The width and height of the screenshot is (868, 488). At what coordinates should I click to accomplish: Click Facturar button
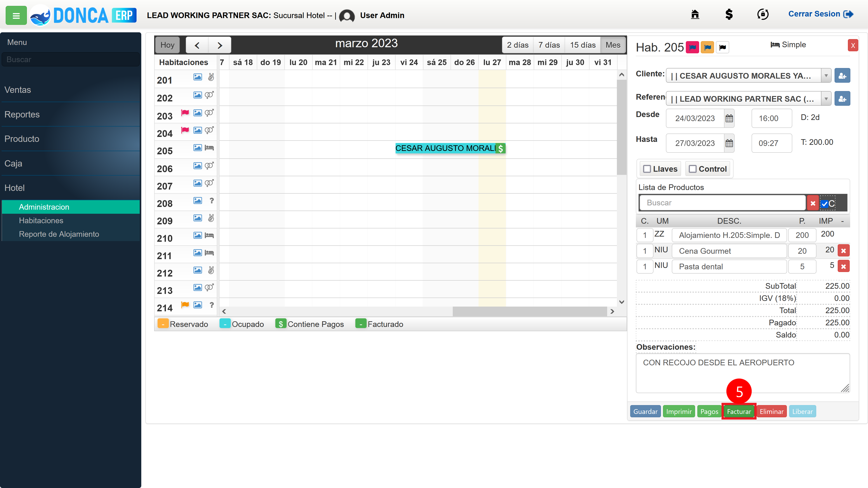739,411
